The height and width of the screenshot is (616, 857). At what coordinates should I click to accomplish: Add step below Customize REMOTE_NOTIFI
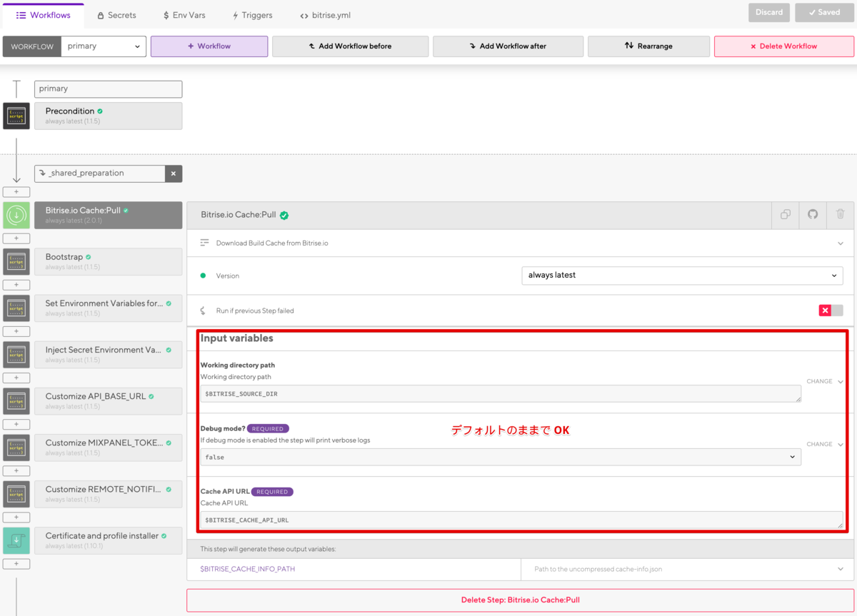16,517
